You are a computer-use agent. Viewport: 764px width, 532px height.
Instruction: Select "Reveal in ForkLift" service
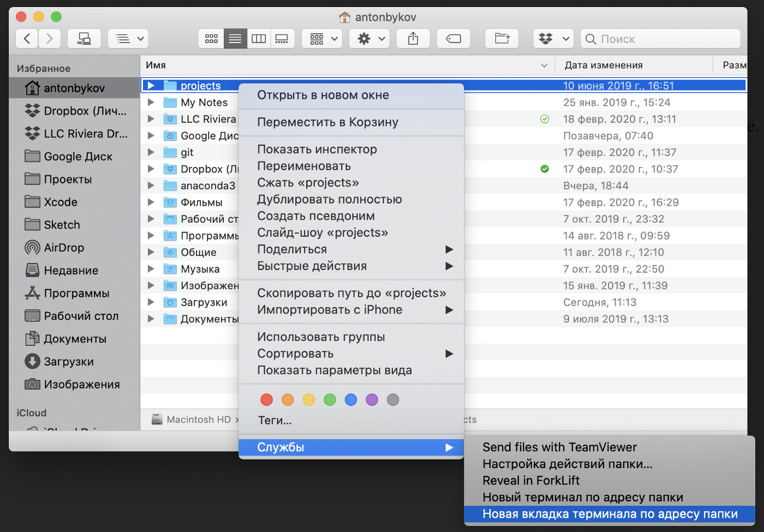click(x=531, y=481)
